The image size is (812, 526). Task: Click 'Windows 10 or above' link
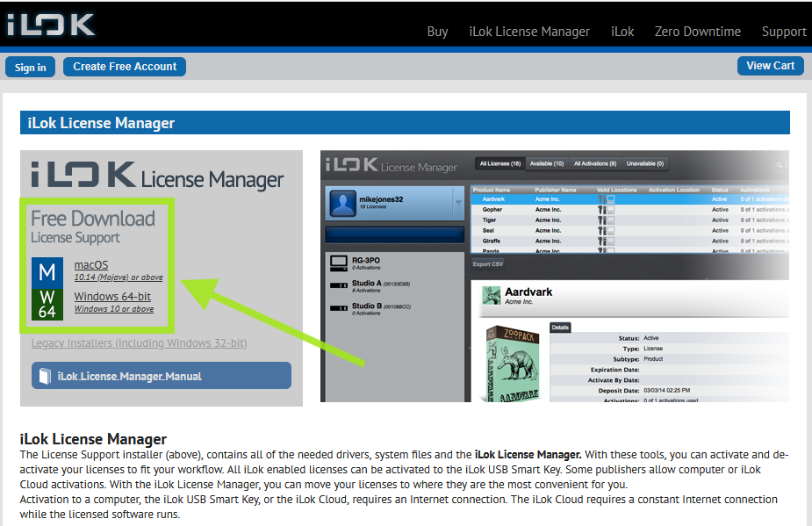114,309
